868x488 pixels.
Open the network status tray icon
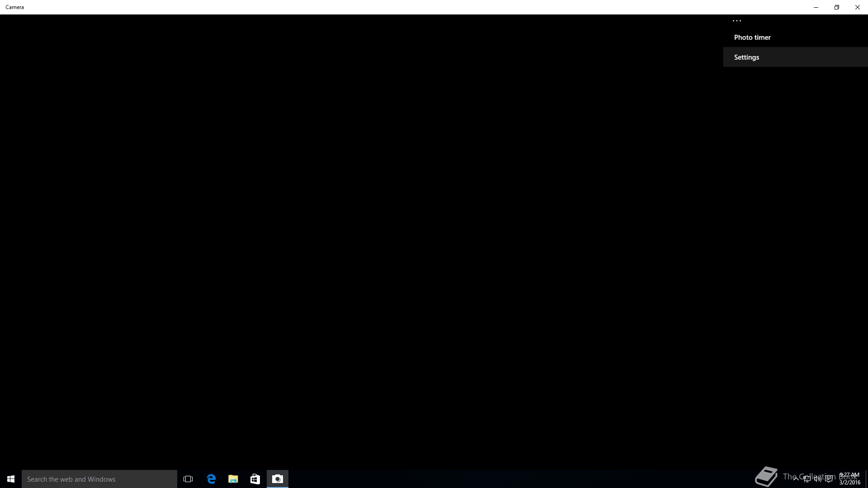[807, 479]
